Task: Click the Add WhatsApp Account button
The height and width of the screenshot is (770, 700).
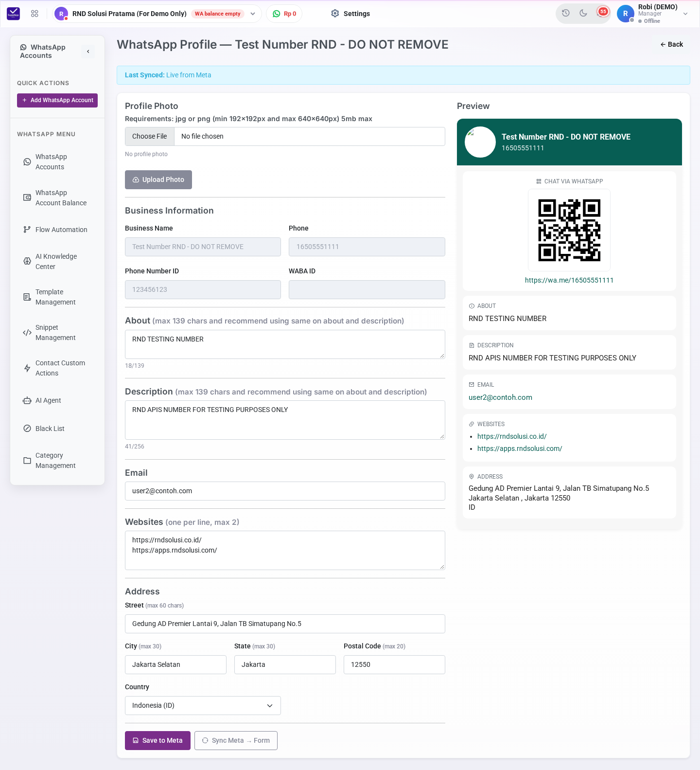Action: point(57,100)
